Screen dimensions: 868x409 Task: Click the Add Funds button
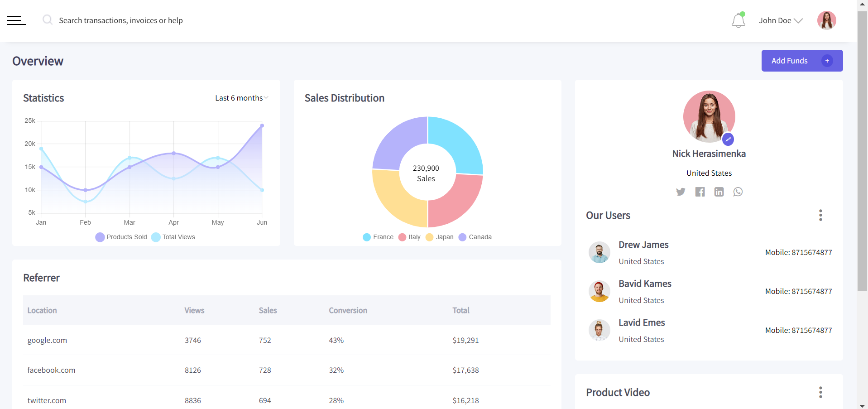[x=801, y=60]
